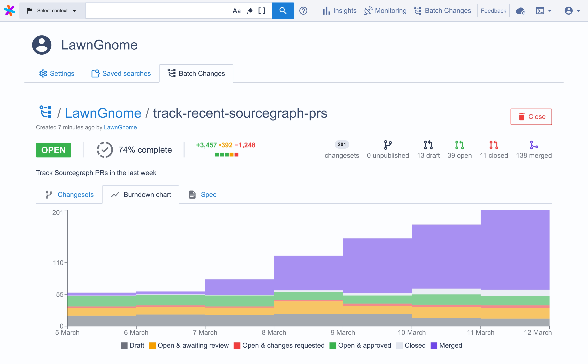Click the green OPEN status badge
The width and height of the screenshot is (588, 364).
(53, 150)
